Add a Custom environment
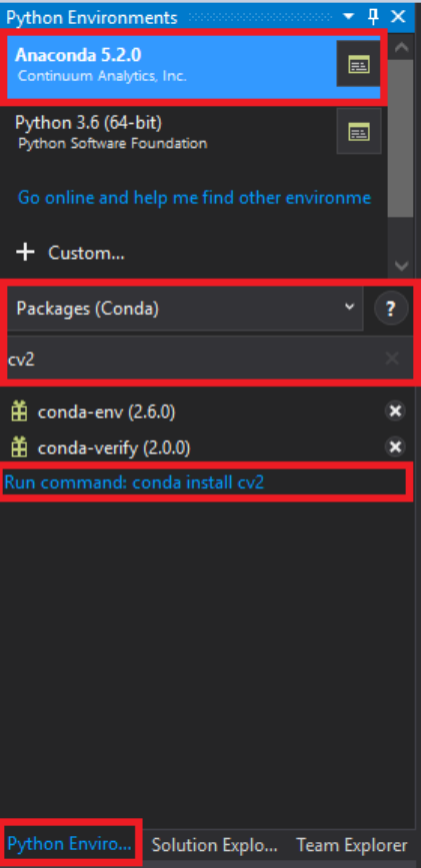421x868 pixels. click(x=70, y=253)
